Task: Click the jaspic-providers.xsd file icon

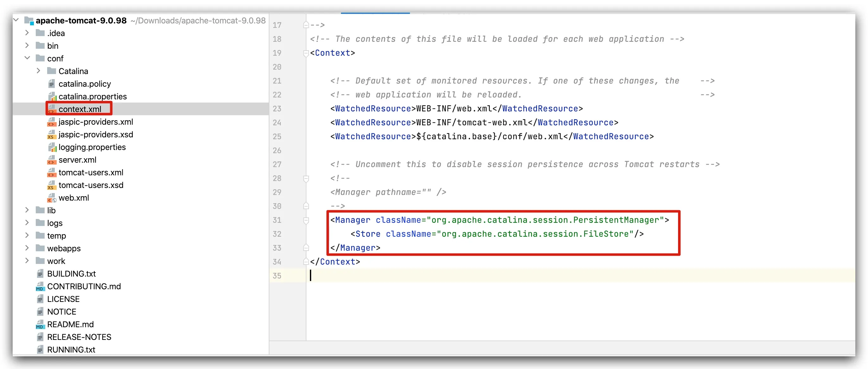Action: coord(52,134)
